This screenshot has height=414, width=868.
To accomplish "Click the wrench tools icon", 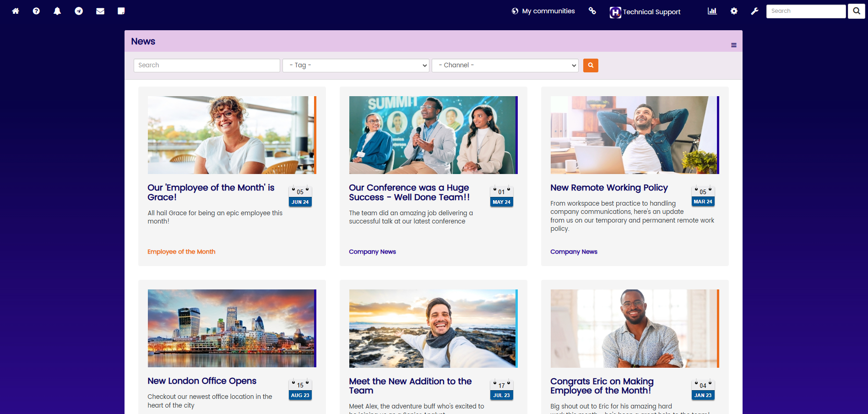I will pyautogui.click(x=755, y=11).
